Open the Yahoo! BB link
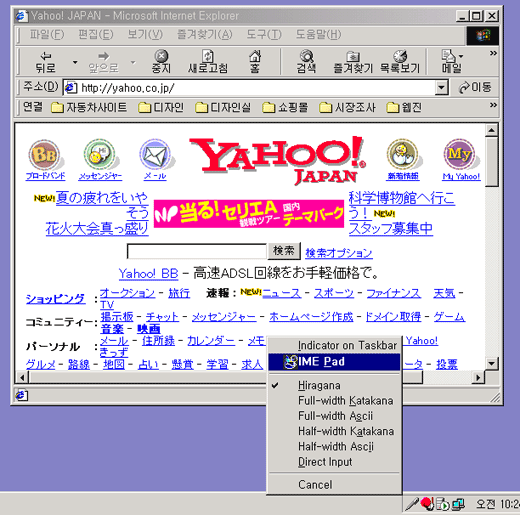This screenshot has height=515, width=520. click(148, 274)
